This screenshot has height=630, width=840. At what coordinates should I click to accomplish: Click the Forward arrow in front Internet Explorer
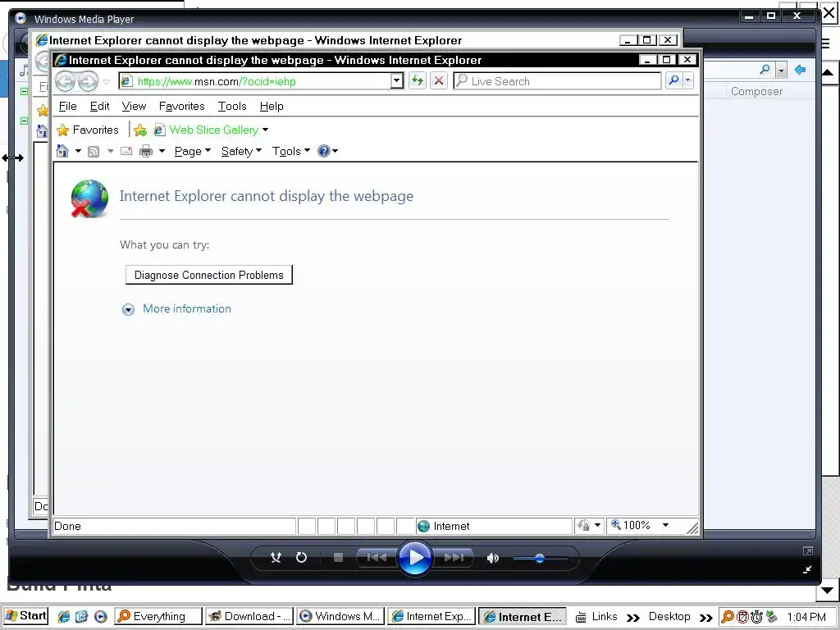click(87, 81)
